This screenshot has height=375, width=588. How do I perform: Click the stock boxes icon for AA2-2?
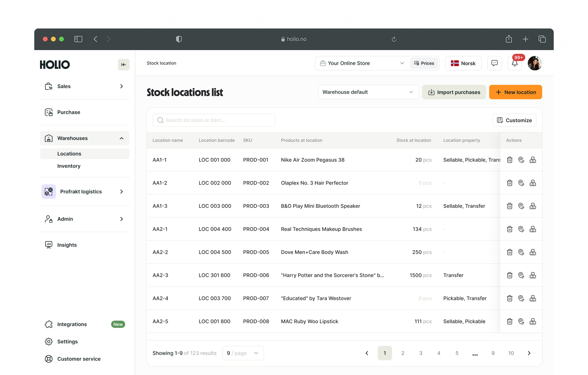533,252
